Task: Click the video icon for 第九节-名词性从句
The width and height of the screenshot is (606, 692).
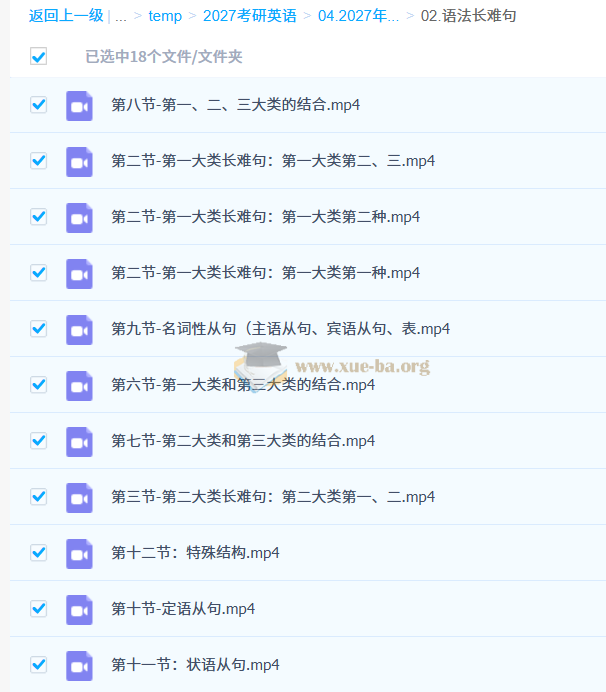Action: tap(79, 329)
